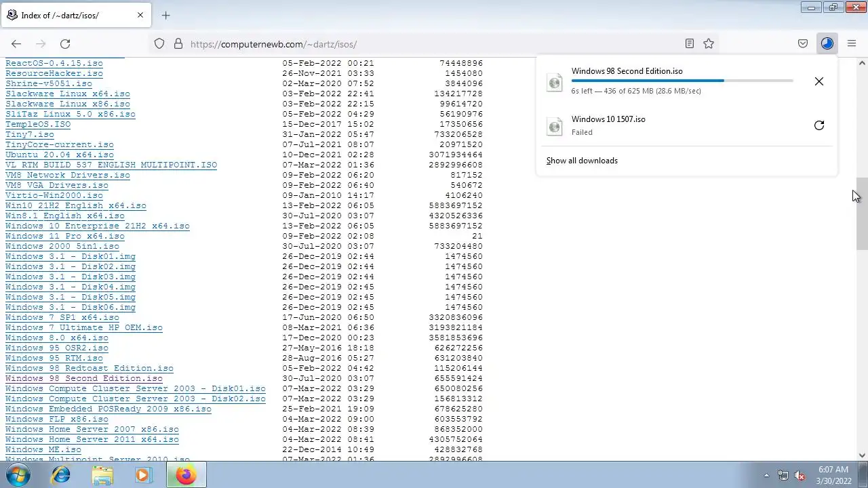Open ResourceHacker.iso link

54,73
